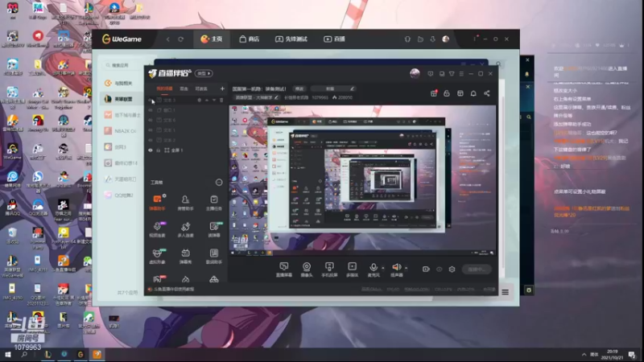The width and height of the screenshot is (644, 362).
Task: Click the lock icon in top-right toolbar
Action: (447, 93)
